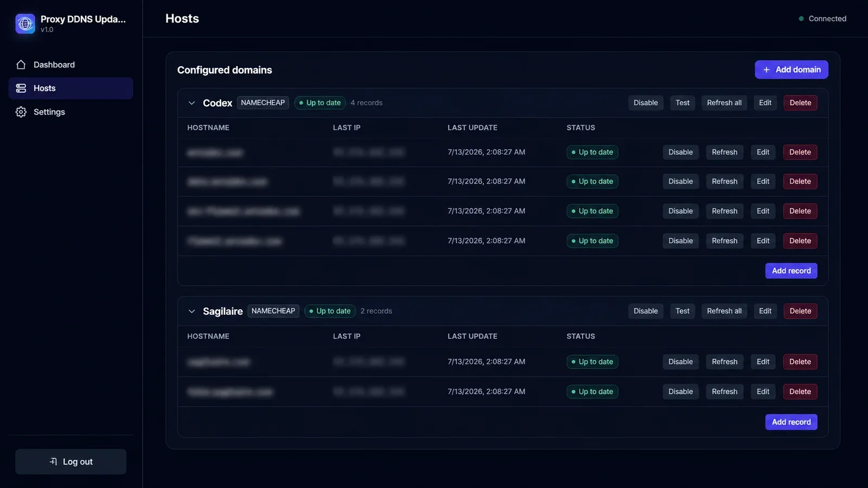This screenshot has height=488, width=868.
Task: Click the Connected status indicator
Action: coord(822,18)
